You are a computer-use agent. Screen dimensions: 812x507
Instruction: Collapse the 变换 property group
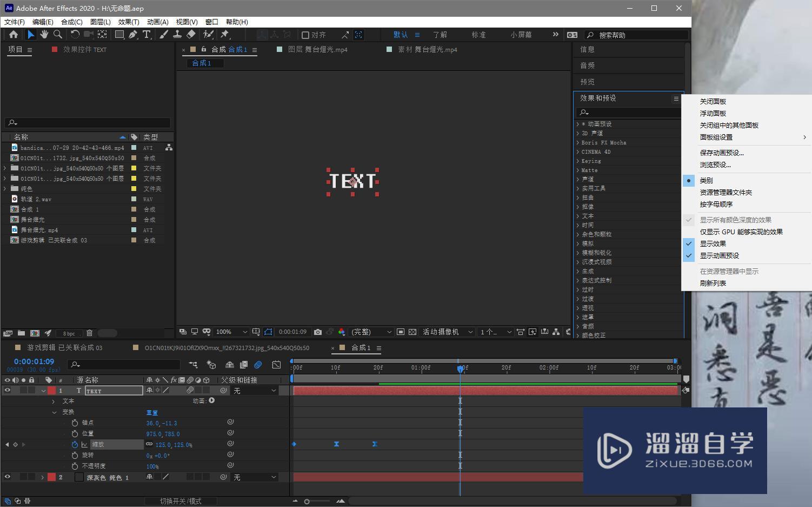(54, 412)
